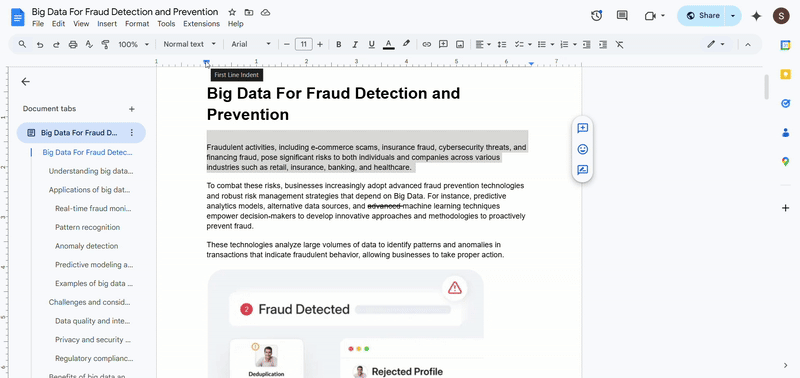The height and width of the screenshot is (378, 800).
Task: Redo the last action
Action: click(56, 44)
